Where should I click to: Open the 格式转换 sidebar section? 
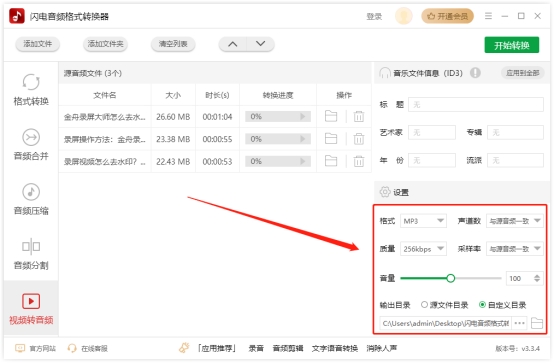coord(31,90)
